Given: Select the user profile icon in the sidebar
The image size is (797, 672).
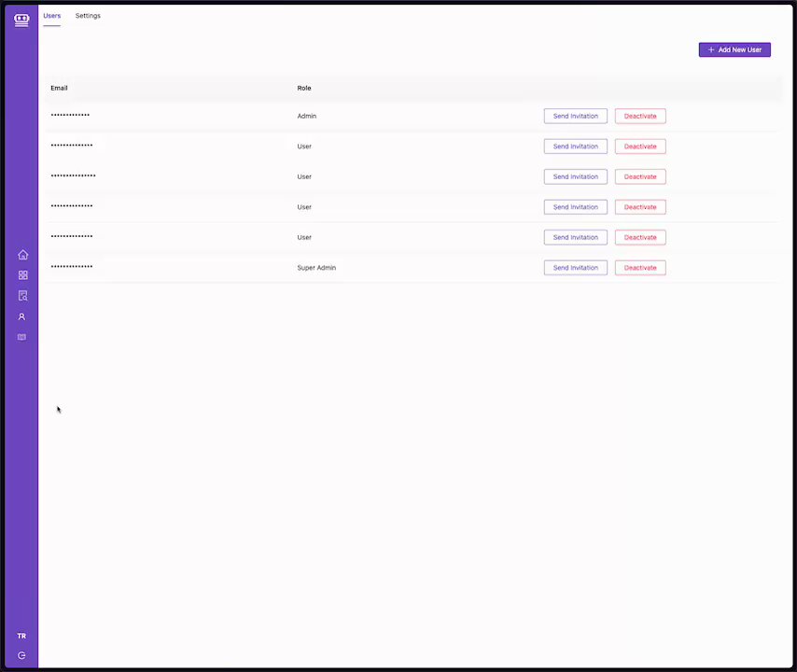Looking at the screenshot, I should point(22,316).
